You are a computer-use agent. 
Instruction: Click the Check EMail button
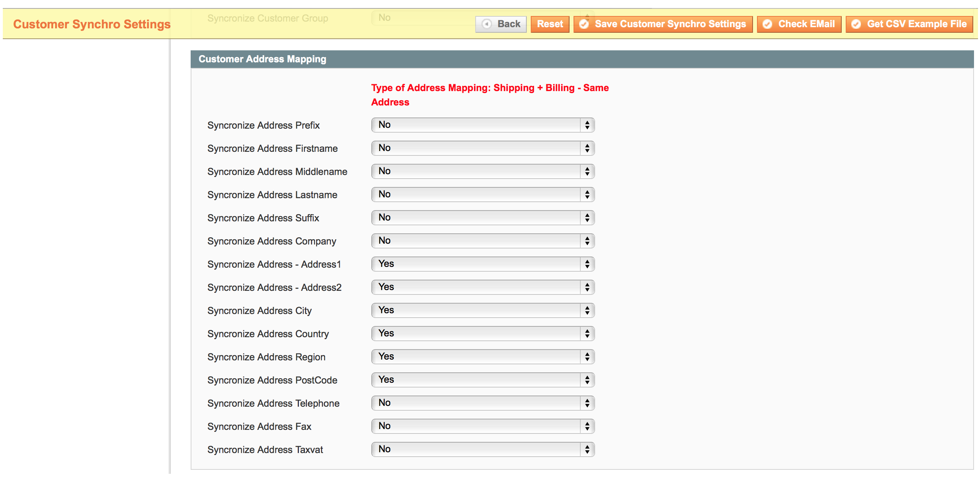[799, 24]
